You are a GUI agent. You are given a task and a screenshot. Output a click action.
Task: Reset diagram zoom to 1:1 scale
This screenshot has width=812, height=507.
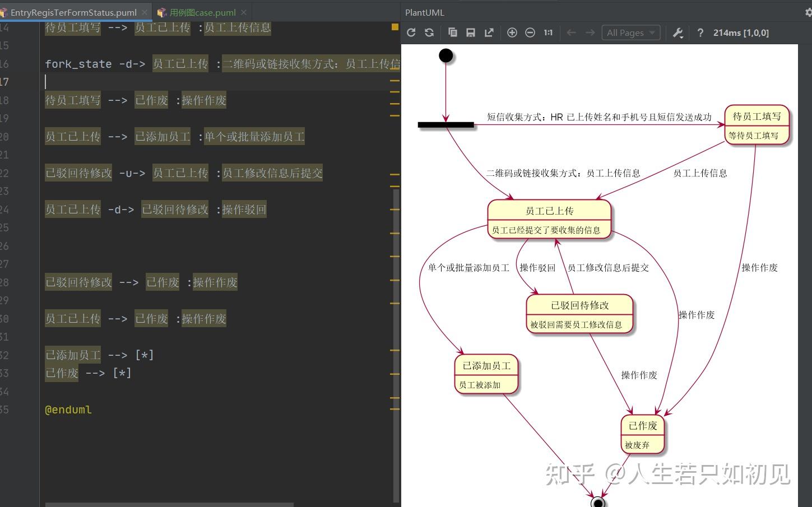547,32
